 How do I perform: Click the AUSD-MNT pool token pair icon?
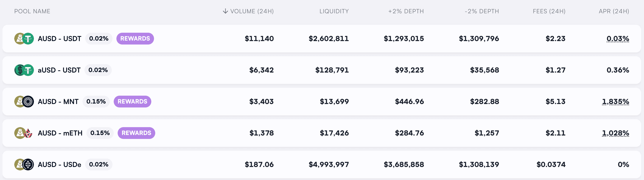[x=24, y=102]
